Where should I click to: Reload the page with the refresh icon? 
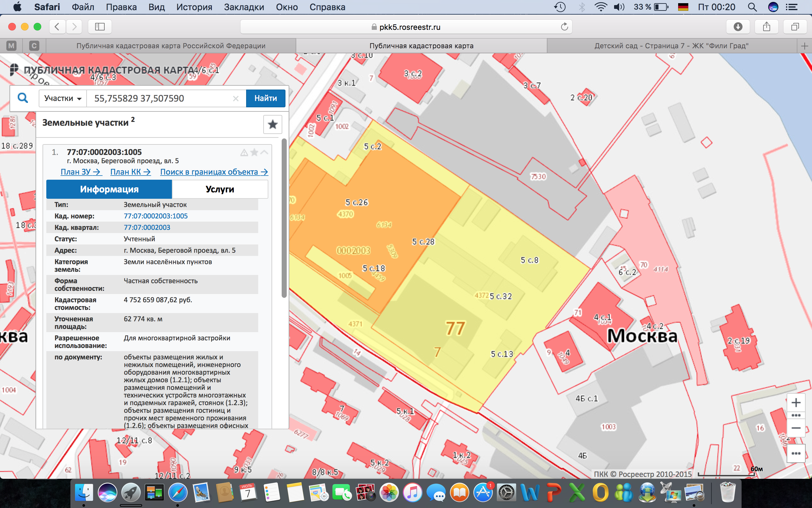click(x=564, y=27)
